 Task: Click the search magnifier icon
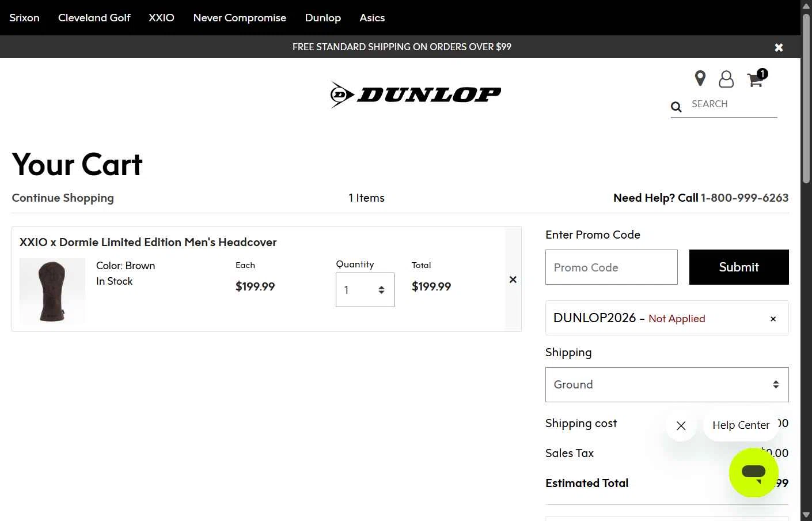click(676, 107)
